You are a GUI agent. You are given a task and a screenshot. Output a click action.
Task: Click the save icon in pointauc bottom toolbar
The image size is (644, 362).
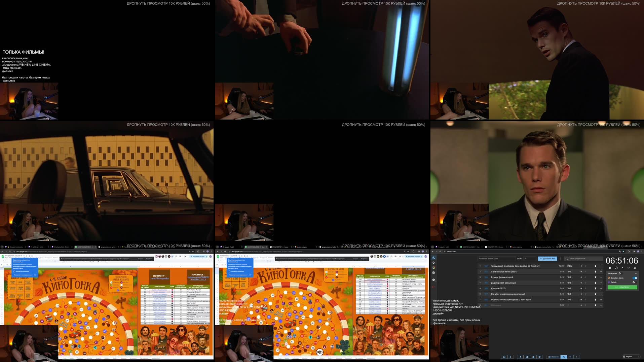527,357
